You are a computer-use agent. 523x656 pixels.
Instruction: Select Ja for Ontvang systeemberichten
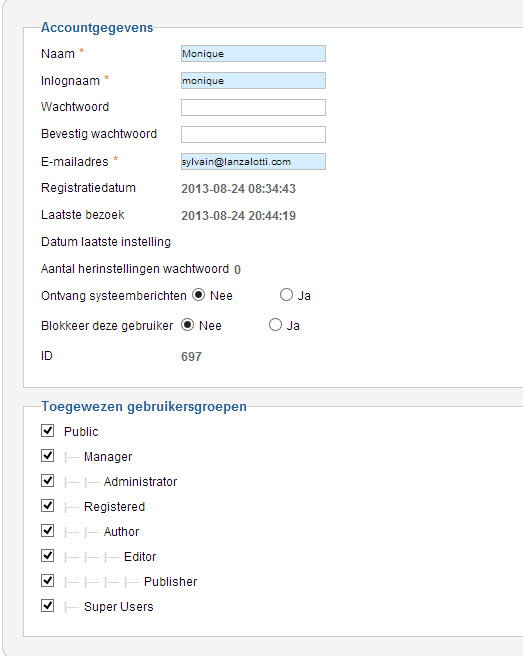[286, 295]
